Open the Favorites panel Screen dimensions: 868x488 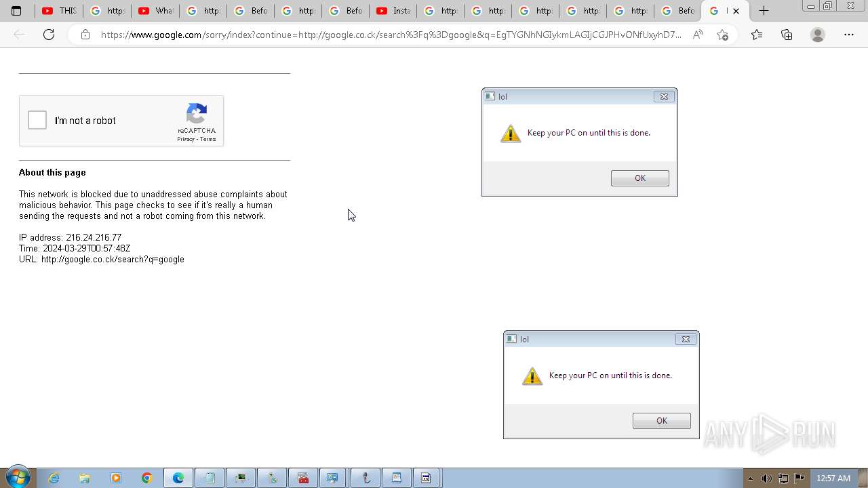(757, 35)
